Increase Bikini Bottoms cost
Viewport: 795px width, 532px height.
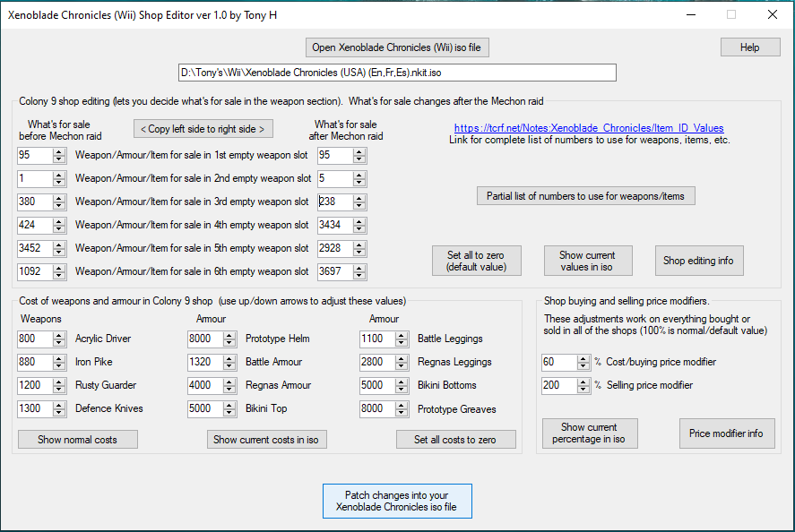pos(402,382)
